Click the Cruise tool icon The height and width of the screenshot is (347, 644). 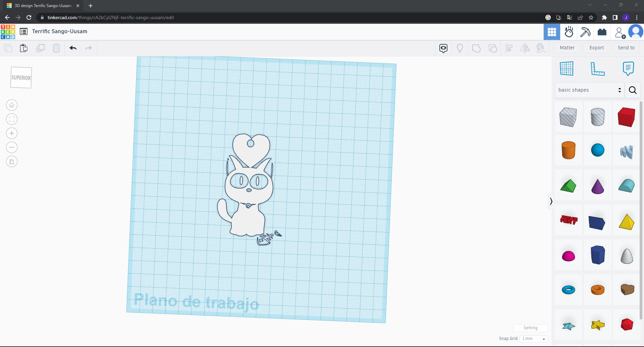[541, 48]
